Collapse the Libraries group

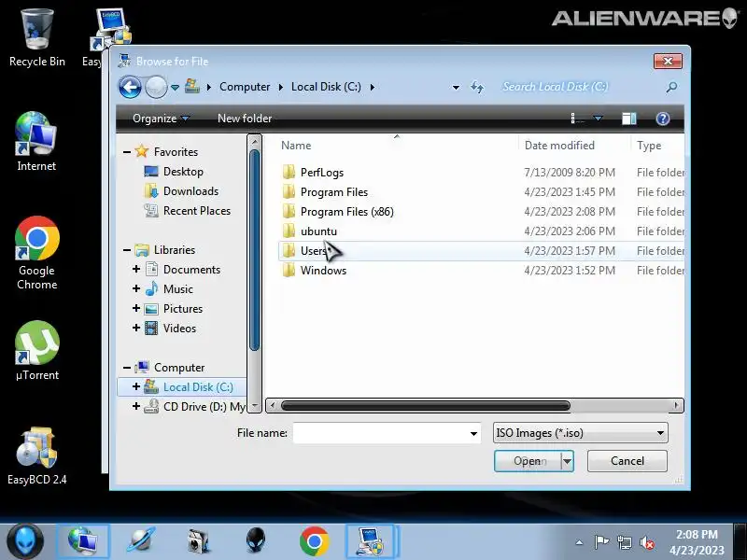click(x=127, y=250)
